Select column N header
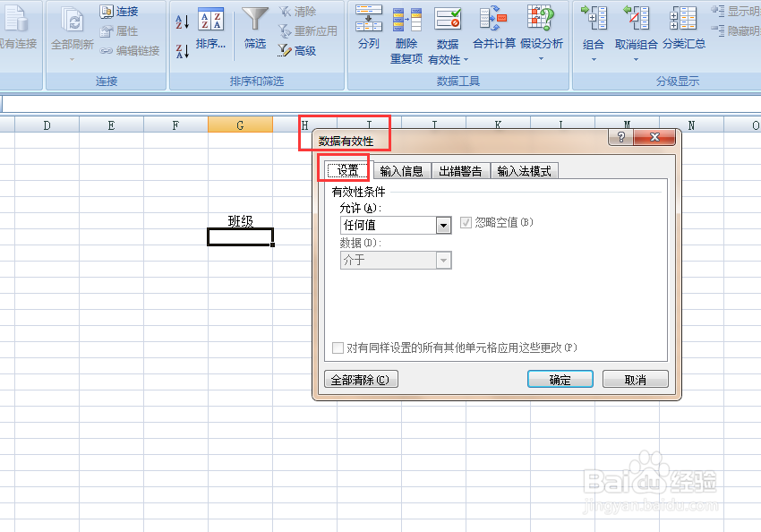Image resolution: width=761 pixels, height=532 pixels. pos(691,125)
